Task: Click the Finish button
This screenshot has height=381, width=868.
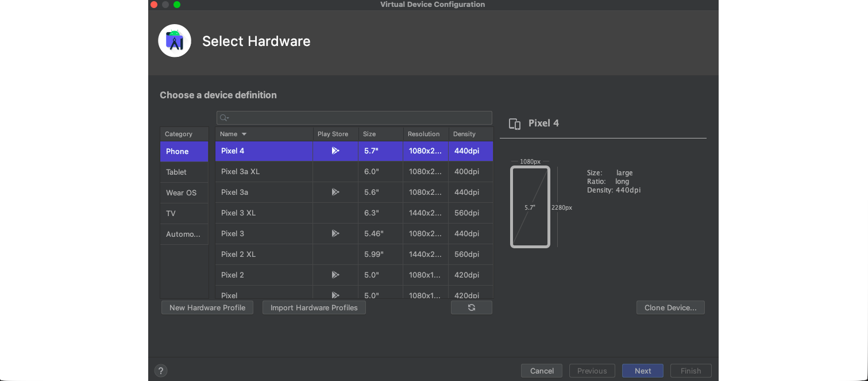Action: click(x=691, y=371)
